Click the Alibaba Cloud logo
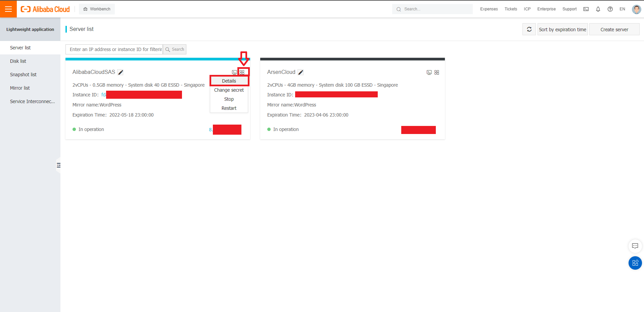Viewport: 644px width, 312px height. [x=45, y=9]
